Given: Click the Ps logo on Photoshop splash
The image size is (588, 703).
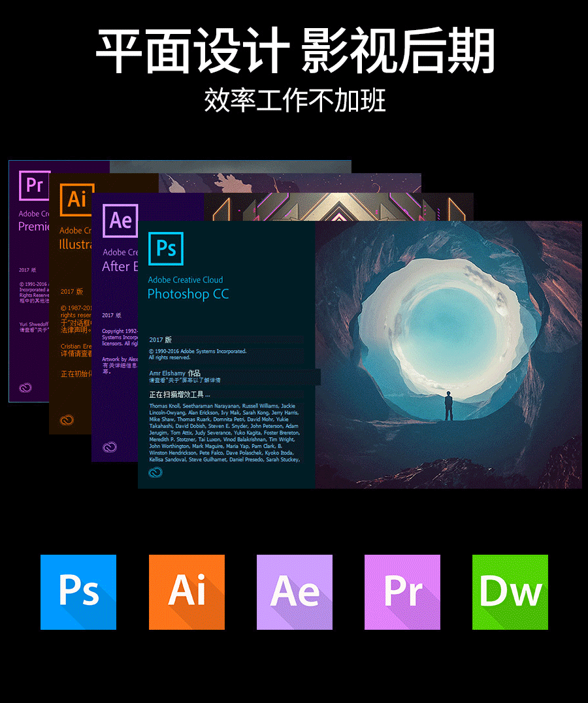Looking at the screenshot, I should (x=166, y=248).
